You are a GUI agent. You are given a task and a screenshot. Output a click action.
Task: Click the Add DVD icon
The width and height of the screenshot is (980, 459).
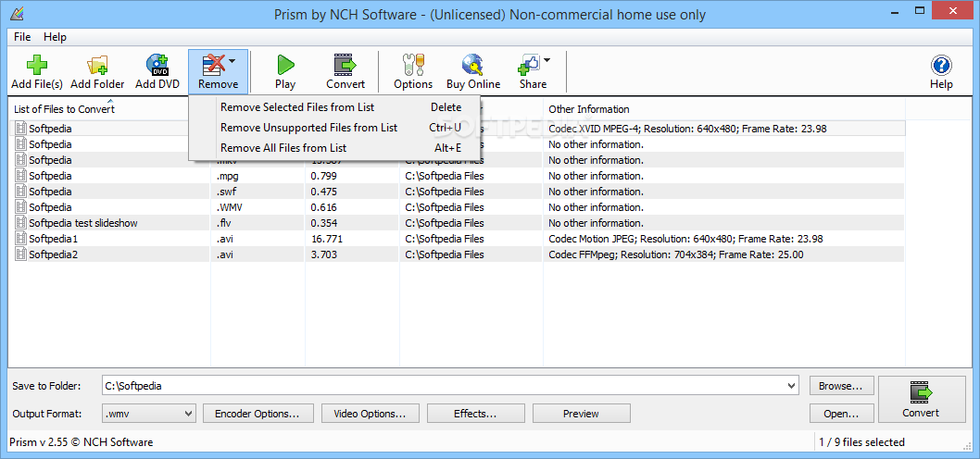157,65
